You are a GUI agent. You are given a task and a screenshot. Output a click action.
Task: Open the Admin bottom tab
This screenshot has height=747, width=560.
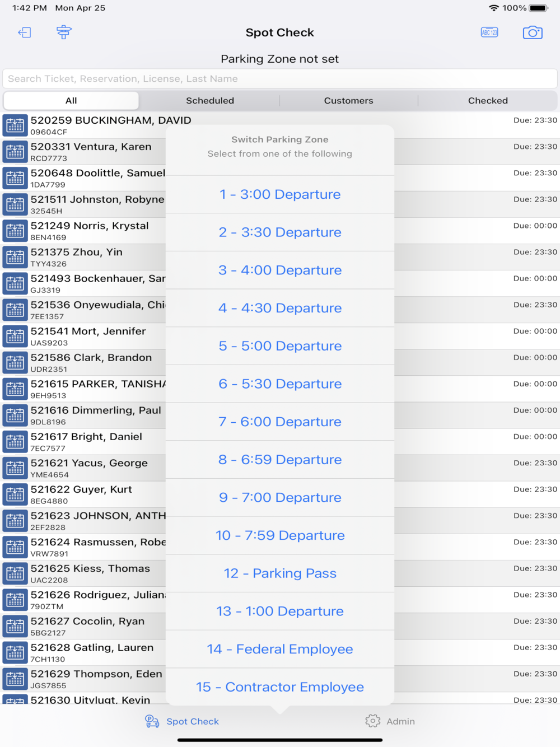390,721
